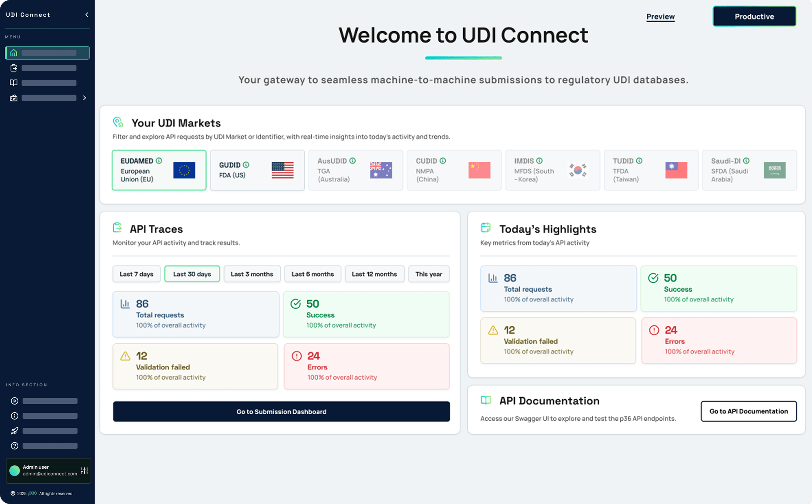
Task: Select the AusUDID (Australia) market
Action: 356,170
